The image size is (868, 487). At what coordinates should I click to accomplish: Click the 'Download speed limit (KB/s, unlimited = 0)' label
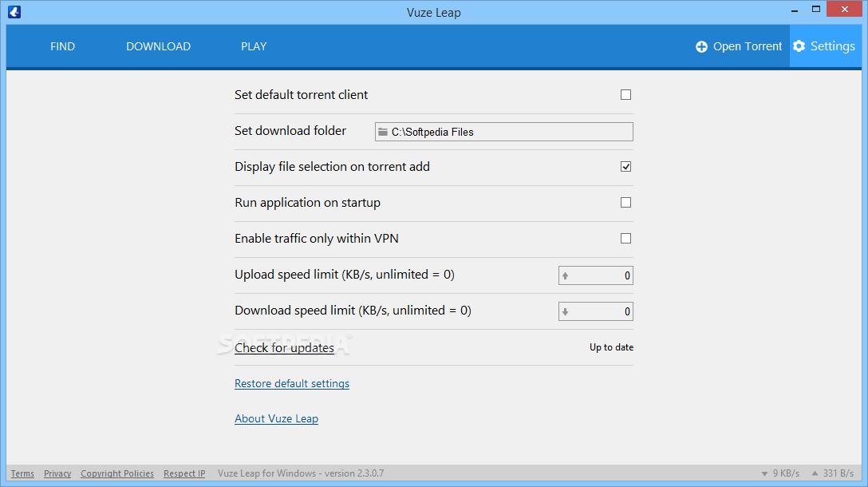pyautogui.click(x=353, y=311)
